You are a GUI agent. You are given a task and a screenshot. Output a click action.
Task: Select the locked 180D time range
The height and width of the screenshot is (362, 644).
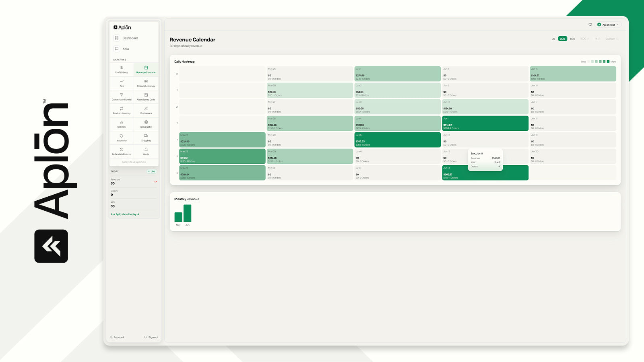(584, 39)
